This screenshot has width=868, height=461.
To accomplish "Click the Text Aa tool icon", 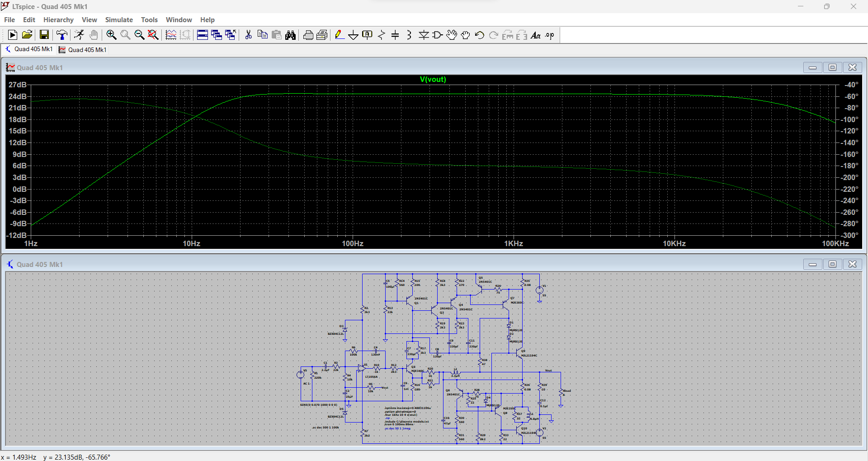I will (536, 35).
